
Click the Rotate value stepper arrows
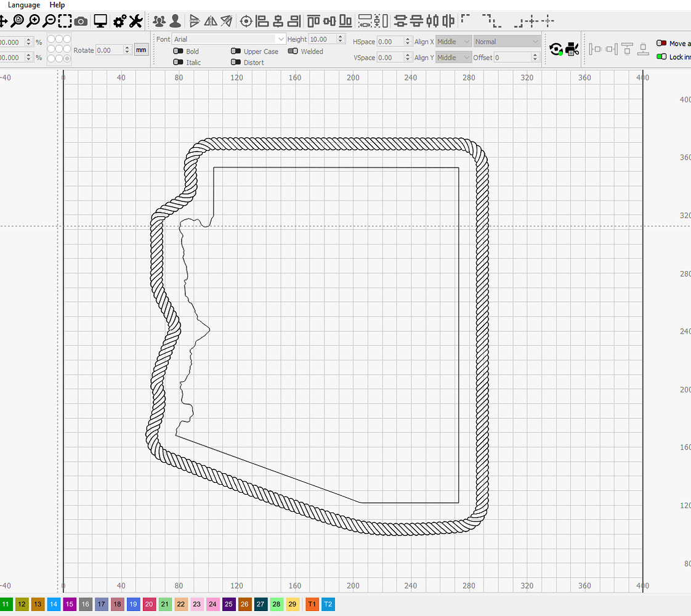tap(127, 50)
